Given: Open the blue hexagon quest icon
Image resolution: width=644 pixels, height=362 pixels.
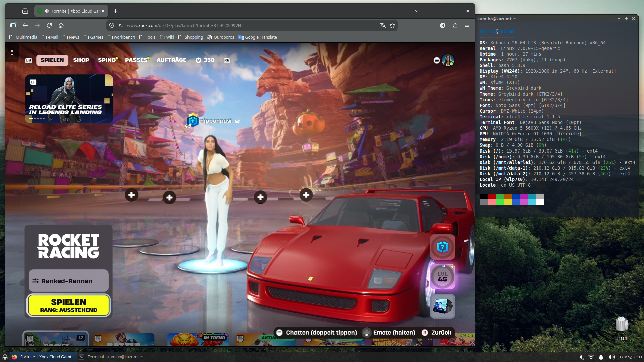Looking at the screenshot, I should (443, 247).
